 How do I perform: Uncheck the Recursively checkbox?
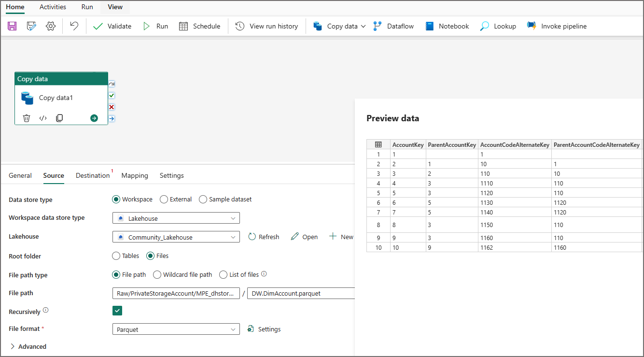point(117,311)
